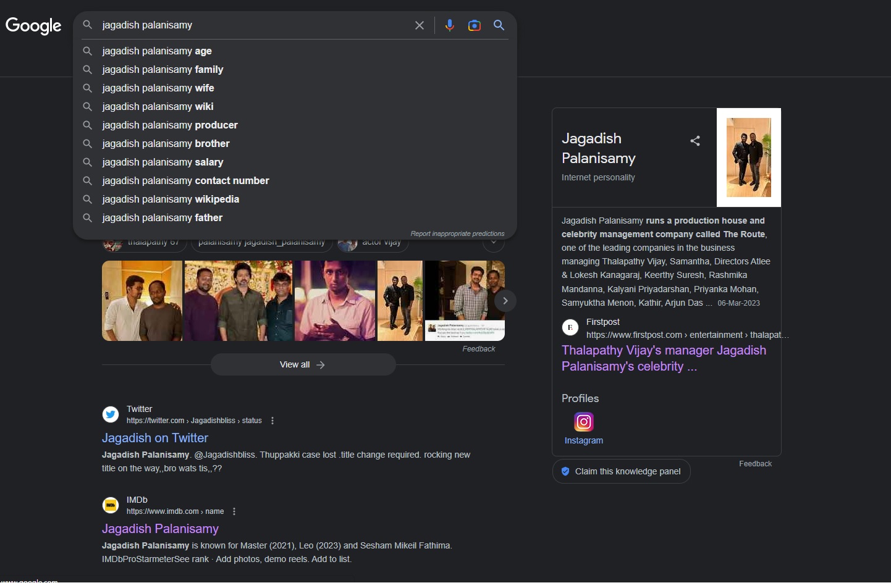
Task: Open fifth carousel image with tweet screenshot
Action: click(x=465, y=301)
